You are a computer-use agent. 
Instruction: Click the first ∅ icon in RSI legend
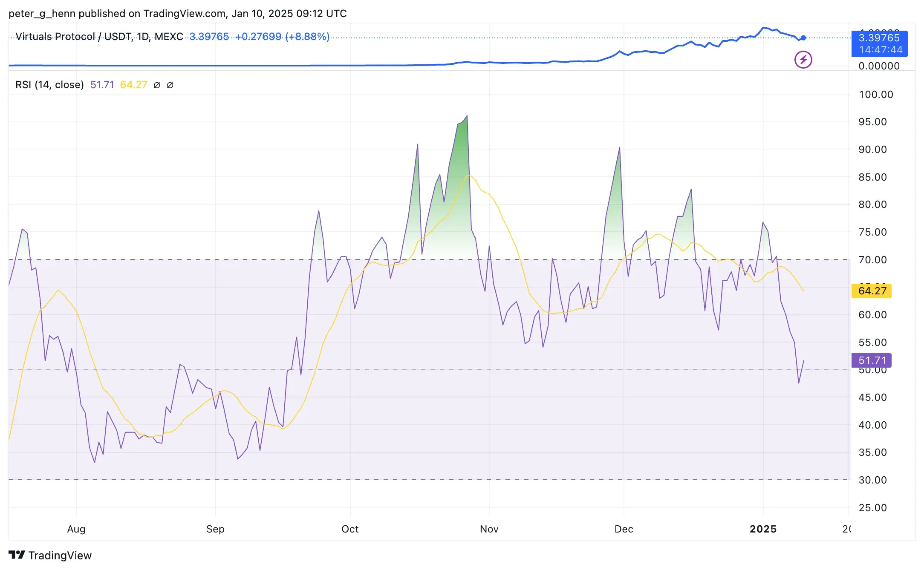(156, 85)
